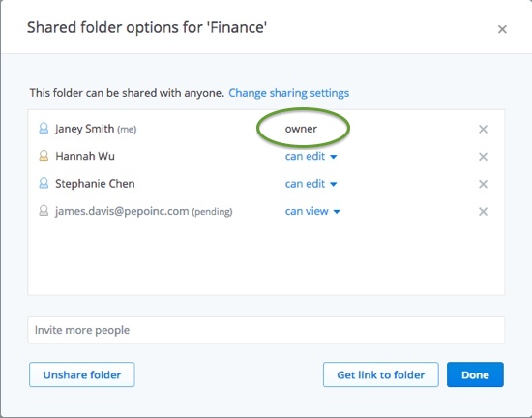Remove Stephanie Chen from the folder

point(483,184)
